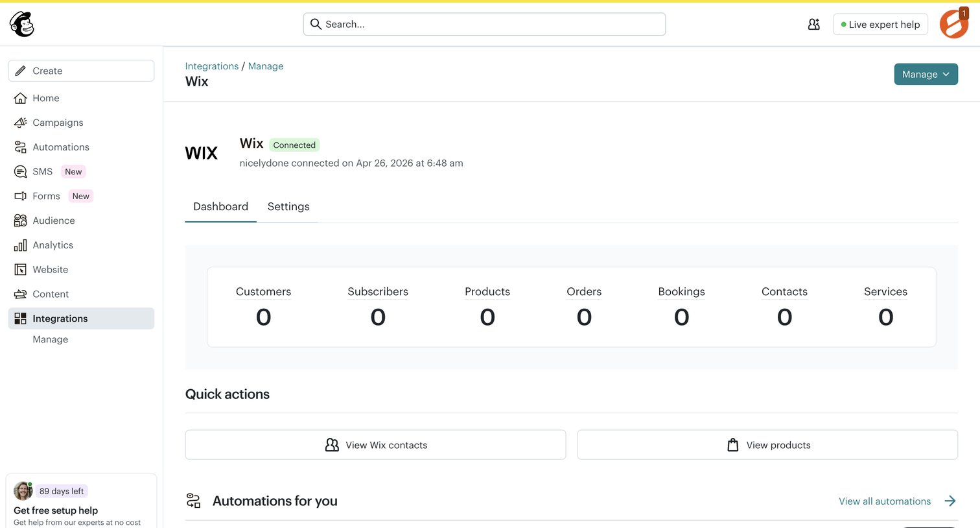Screen dimensions: 980x528
Task: Switch to the Dashboard tab
Action: 221,206
